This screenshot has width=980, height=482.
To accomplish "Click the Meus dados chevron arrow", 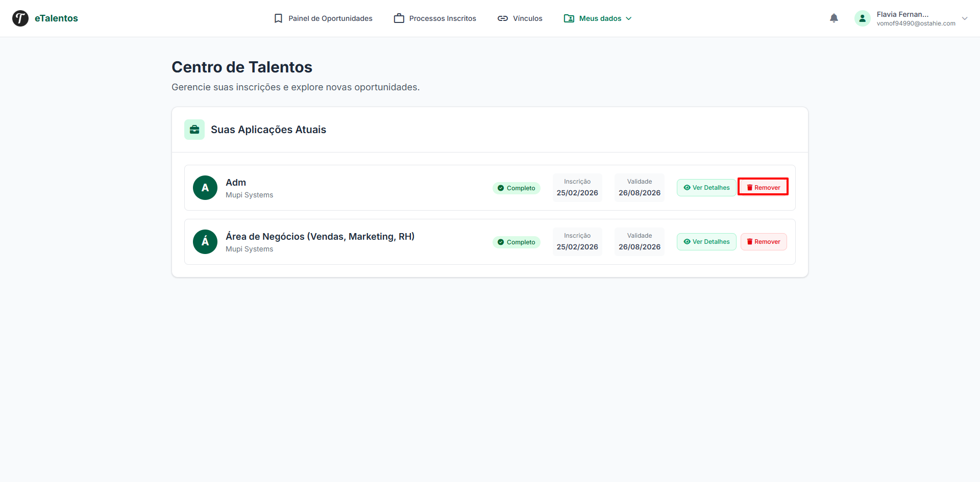I will (629, 18).
